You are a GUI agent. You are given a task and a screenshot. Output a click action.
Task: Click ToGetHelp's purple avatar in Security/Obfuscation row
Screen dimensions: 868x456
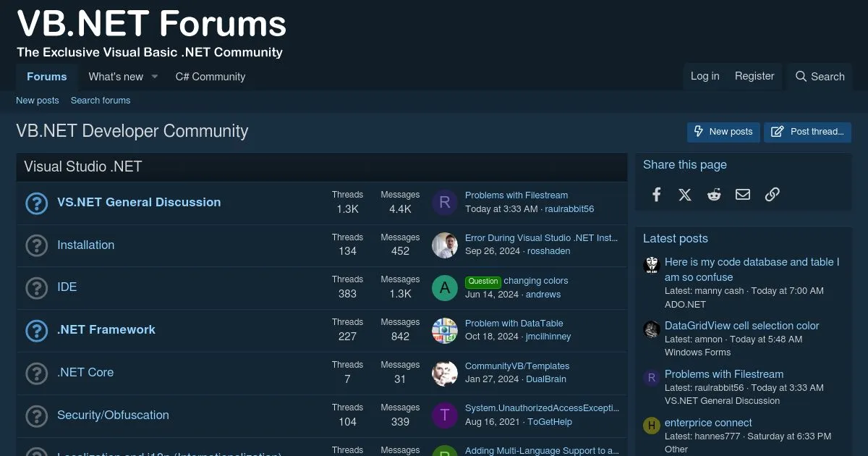pos(445,415)
